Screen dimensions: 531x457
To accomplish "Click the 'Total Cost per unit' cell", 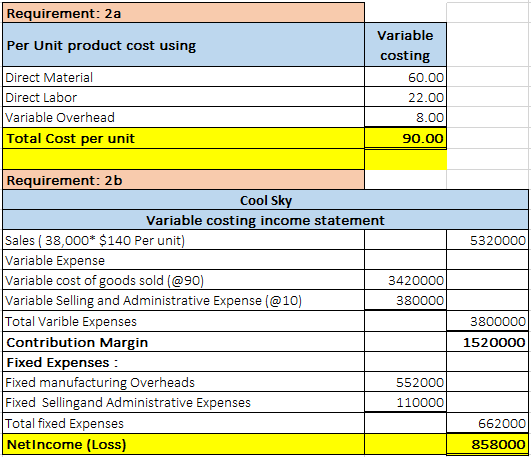I will pyautogui.click(x=184, y=138).
